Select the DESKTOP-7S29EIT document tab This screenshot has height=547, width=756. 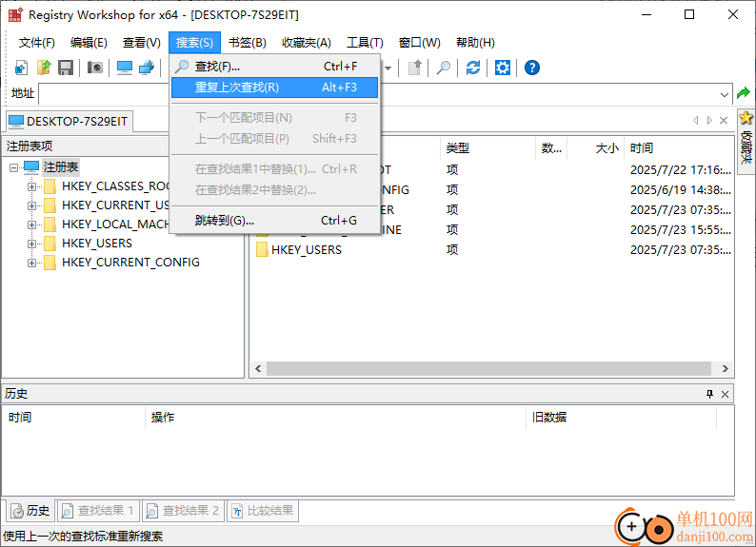[69, 121]
